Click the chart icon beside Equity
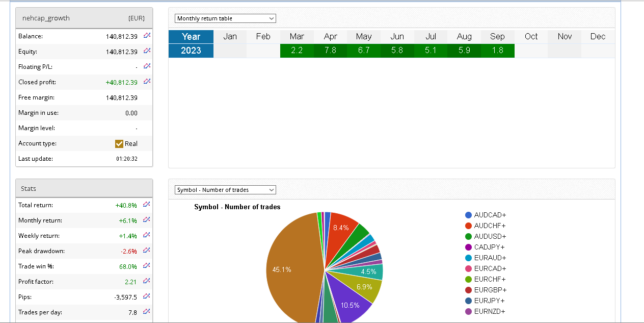644x323 pixels. [x=147, y=52]
